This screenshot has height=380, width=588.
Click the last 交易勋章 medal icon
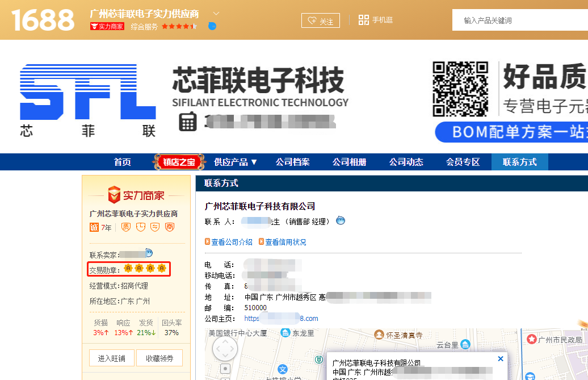coord(162,268)
